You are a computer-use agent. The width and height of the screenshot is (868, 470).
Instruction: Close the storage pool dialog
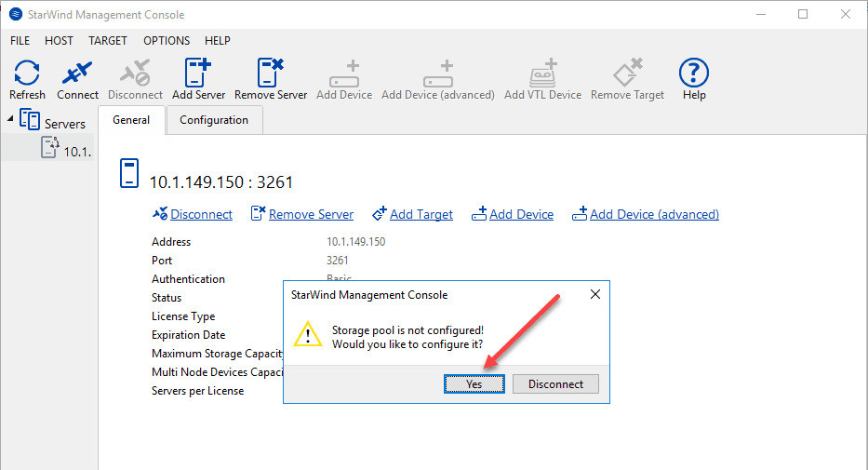tap(595, 295)
